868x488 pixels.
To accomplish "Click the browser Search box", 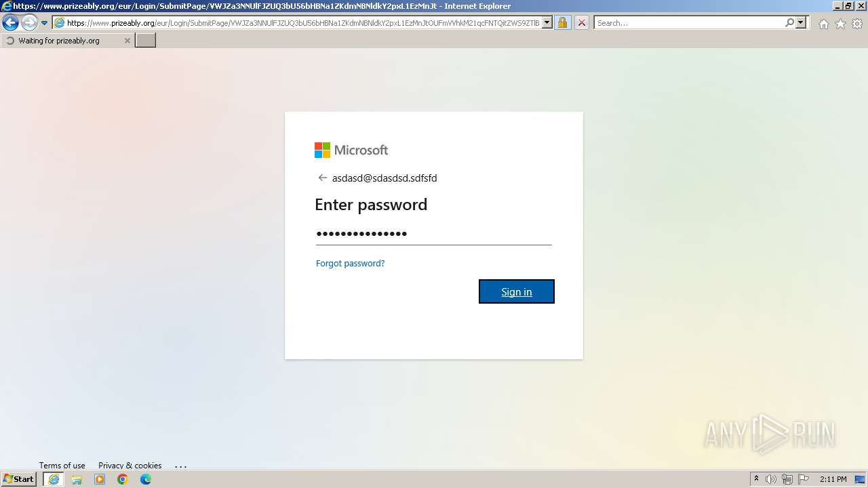I will click(688, 23).
